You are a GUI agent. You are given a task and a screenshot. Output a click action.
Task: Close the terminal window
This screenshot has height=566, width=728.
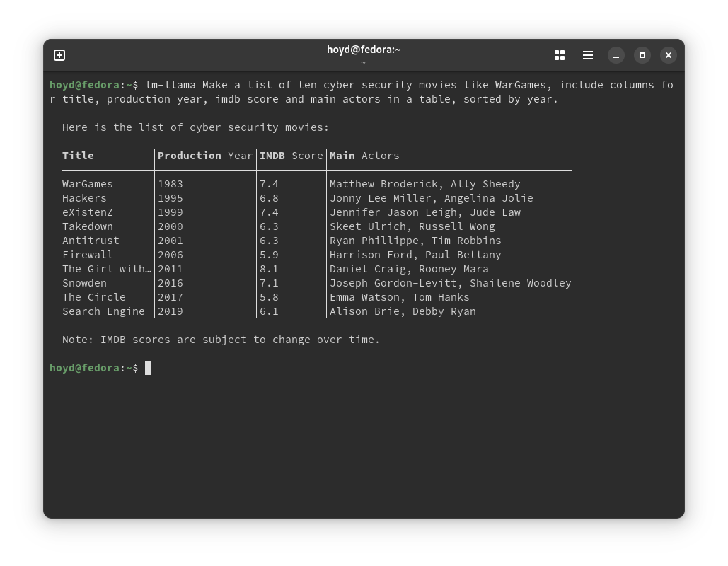point(669,55)
